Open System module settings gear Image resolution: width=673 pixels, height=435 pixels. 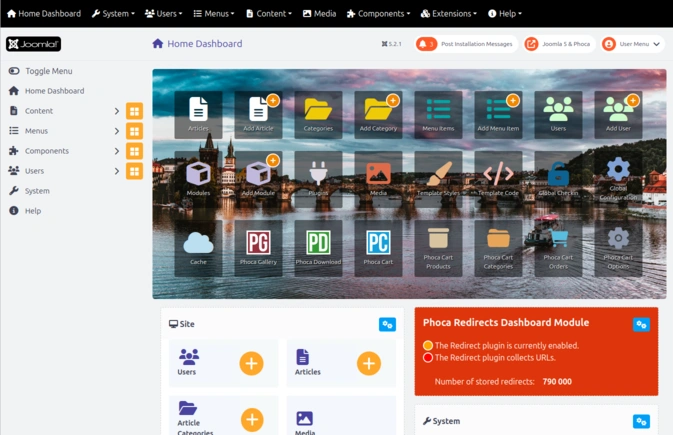coord(641,422)
